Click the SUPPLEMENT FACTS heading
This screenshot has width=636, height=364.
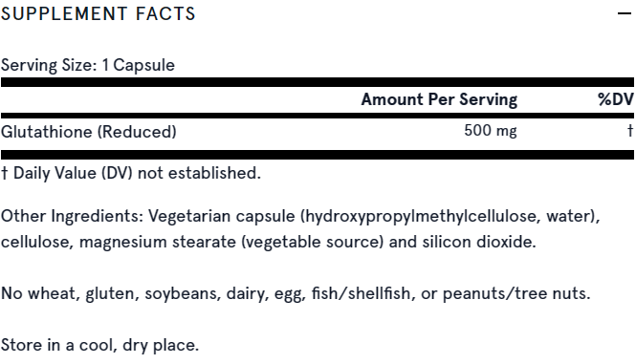click(x=99, y=13)
